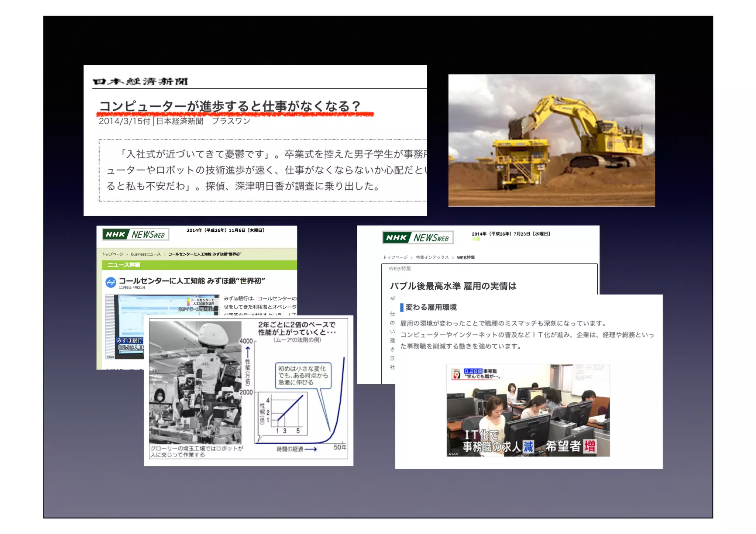Click headline コールセンターに人工知能 みずほ銀
756x534 pixels.
coord(192,281)
